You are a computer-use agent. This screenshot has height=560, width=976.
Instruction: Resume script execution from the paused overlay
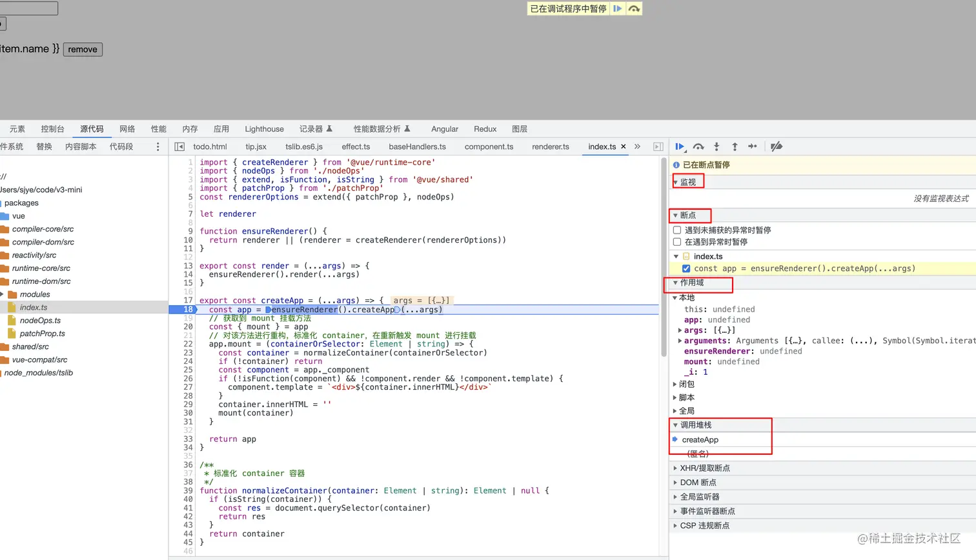(x=618, y=8)
